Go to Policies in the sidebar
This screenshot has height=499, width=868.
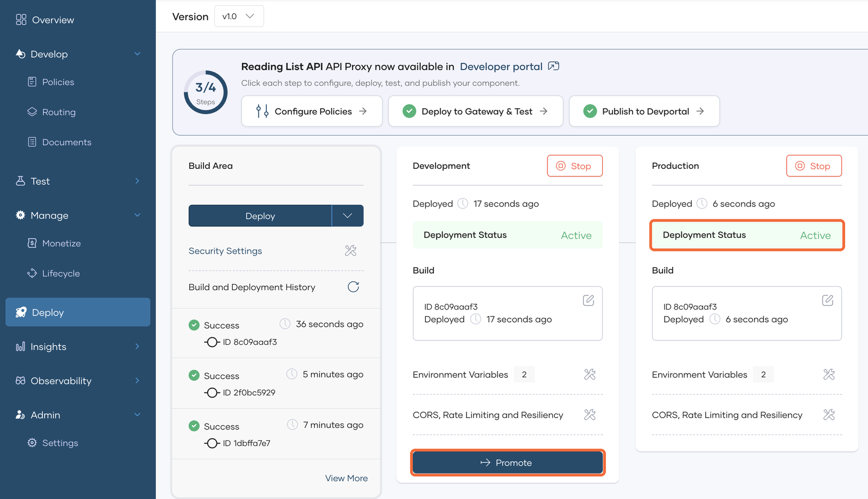pos(51,82)
